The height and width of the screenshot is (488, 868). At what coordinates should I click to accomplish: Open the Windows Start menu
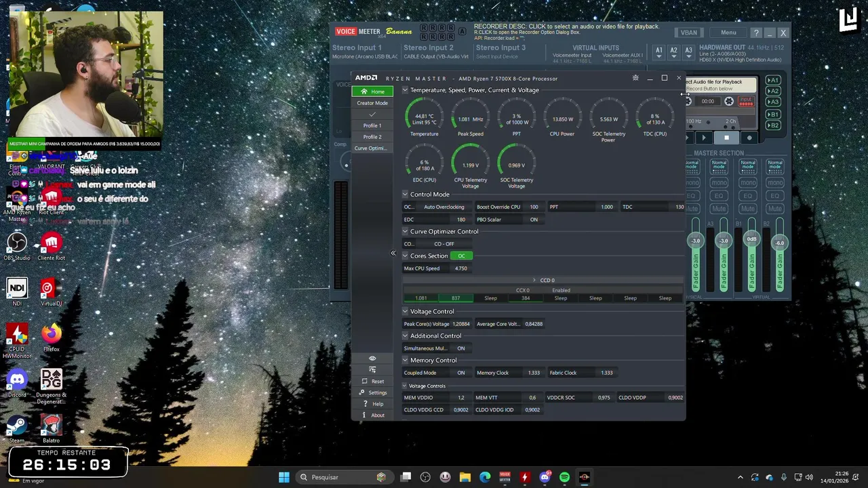[284, 477]
